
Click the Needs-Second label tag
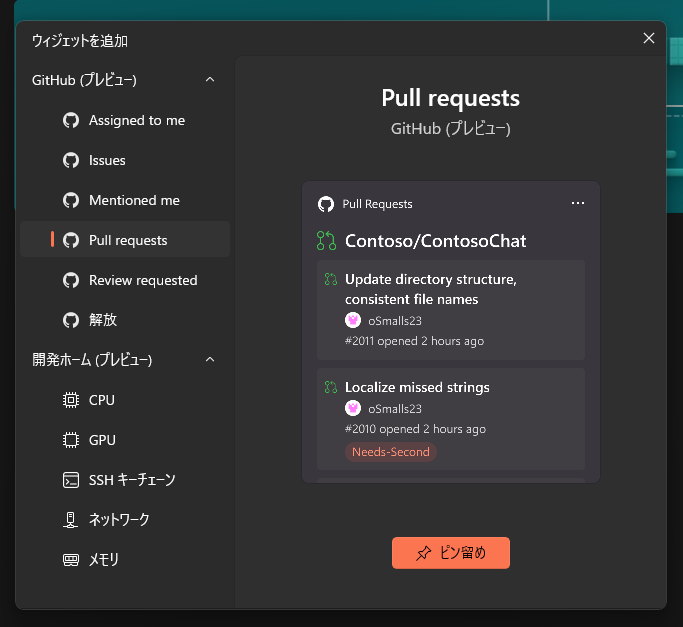coord(391,452)
